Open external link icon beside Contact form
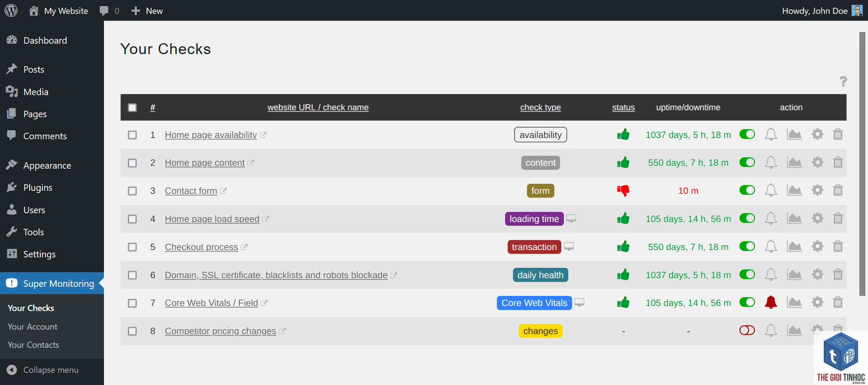 coord(223,191)
